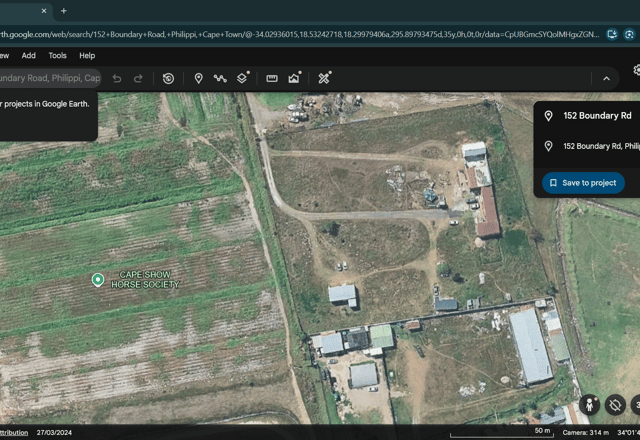
Task: Click the Redo arrow in the toolbar
Action: [138, 78]
